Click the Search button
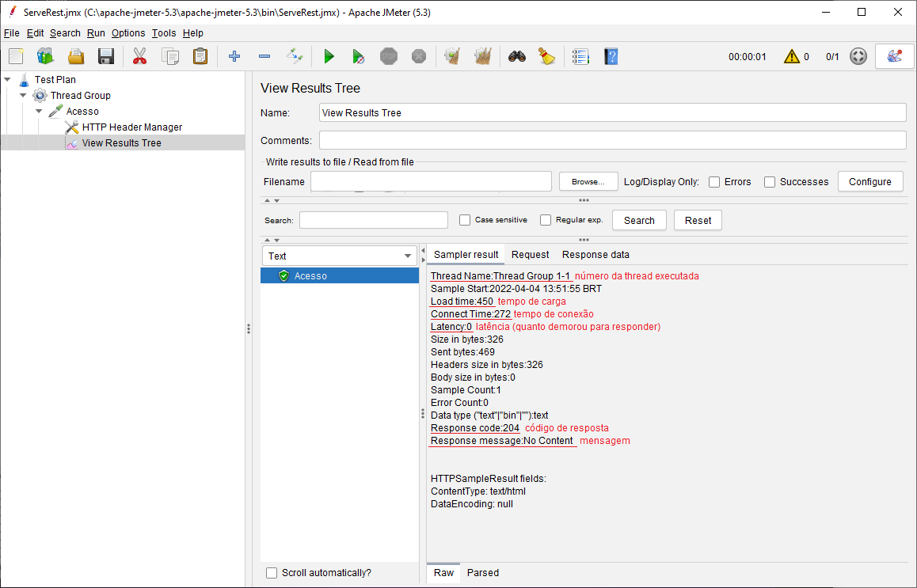This screenshot has width=917, height=588. pyautogui.click(x=639, y=220)
